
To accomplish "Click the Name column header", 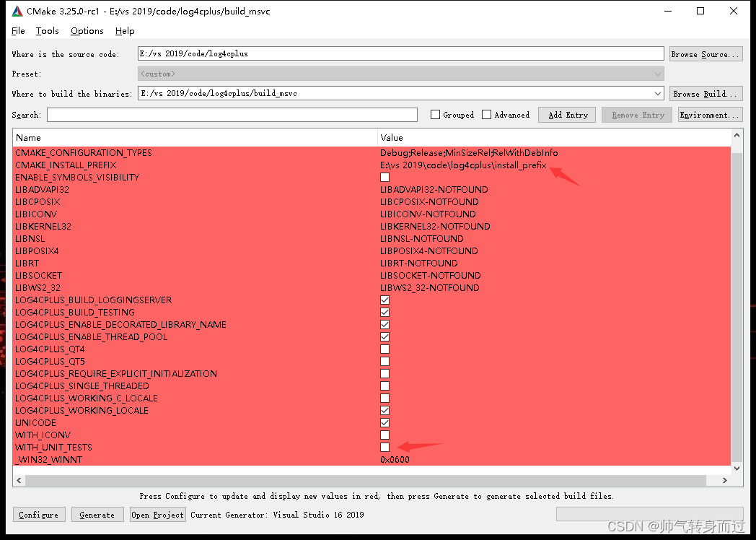I will (195, 138).
